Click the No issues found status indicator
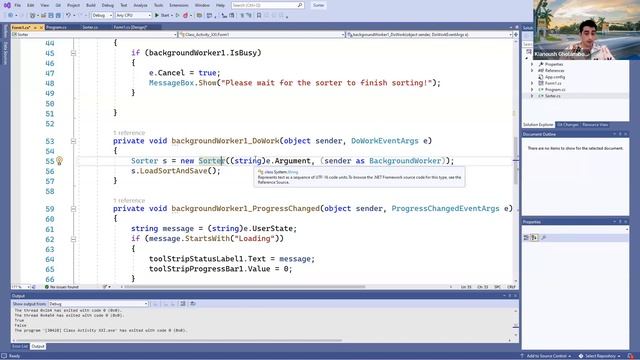Image resolution: width=640 pixels, height=360 pixels. [62, 287]
